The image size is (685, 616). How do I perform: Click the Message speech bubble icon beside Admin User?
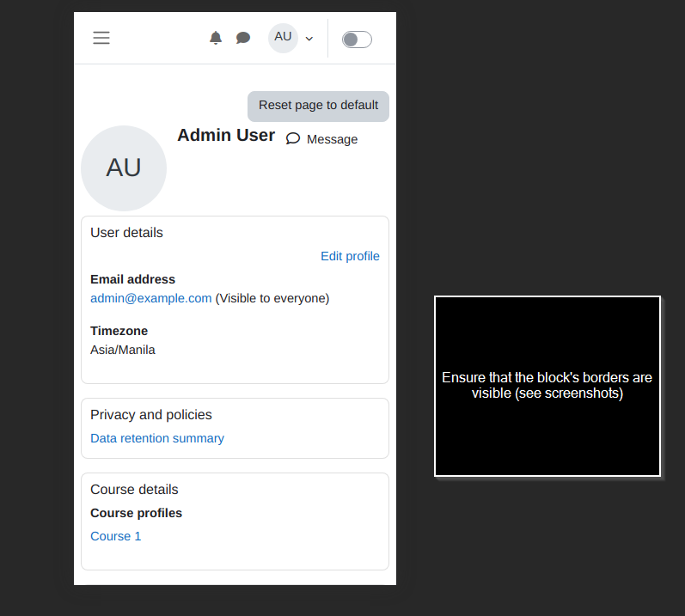[x=293, y=139]
